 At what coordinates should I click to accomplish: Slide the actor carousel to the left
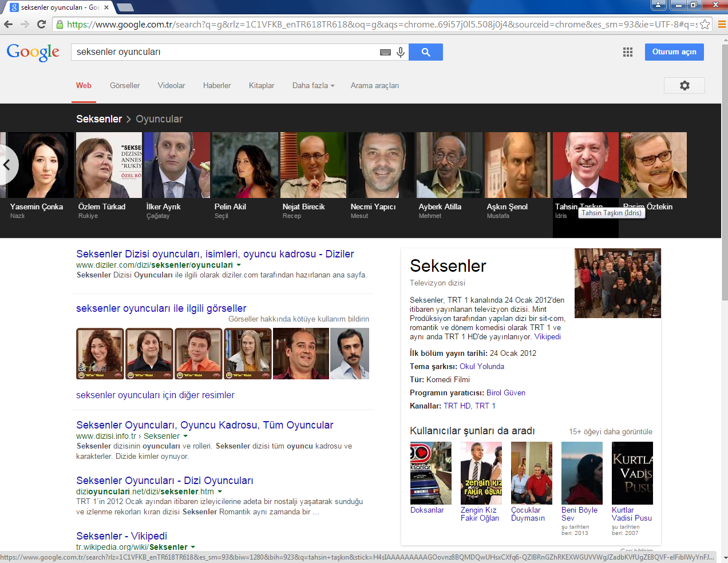click(8, 165)
